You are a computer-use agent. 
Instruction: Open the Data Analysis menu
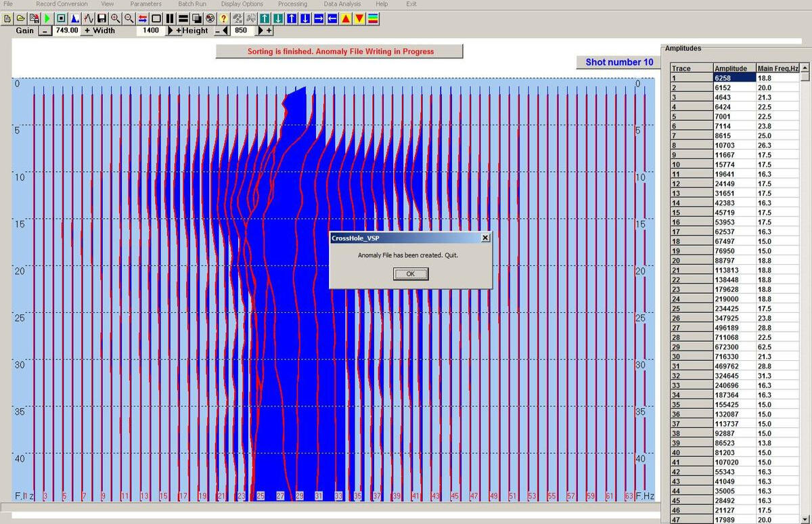pyautogui.click(x=342, y=4)
